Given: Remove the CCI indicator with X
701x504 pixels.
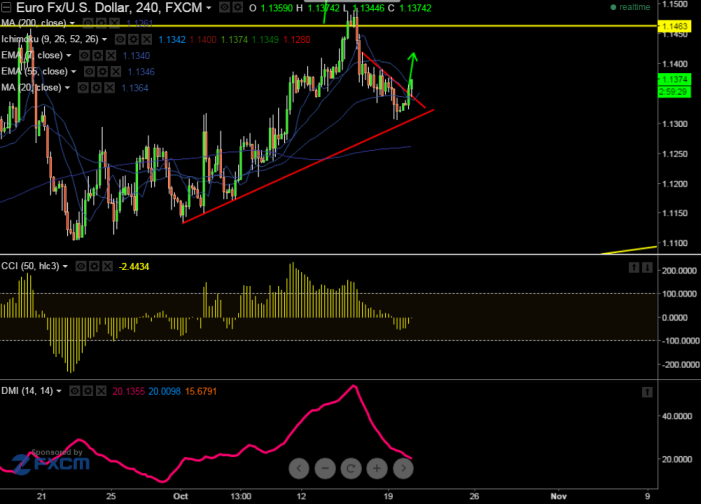Looking at the screenshot, I should 107,267.
